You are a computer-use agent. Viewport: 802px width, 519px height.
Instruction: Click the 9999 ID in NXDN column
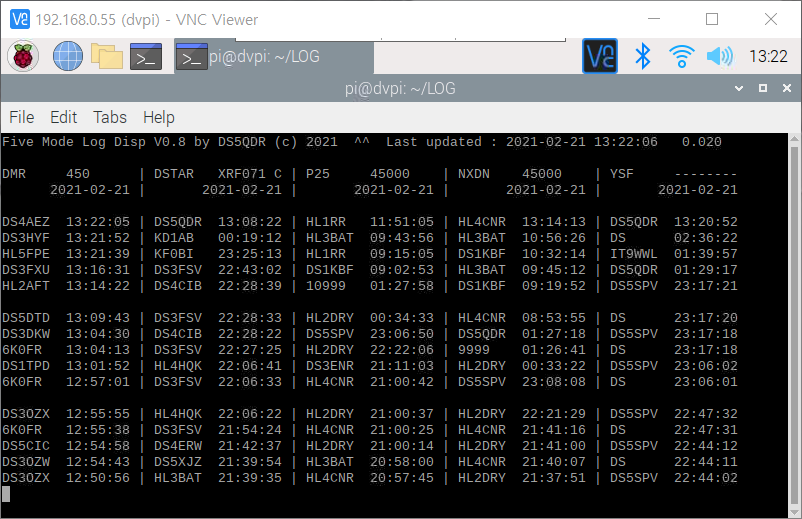(x=474, y=350)
